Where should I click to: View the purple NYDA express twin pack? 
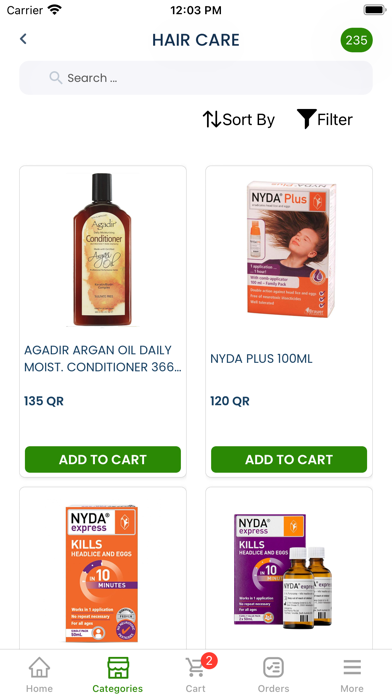pyautogui.click(x=283, y=571)
